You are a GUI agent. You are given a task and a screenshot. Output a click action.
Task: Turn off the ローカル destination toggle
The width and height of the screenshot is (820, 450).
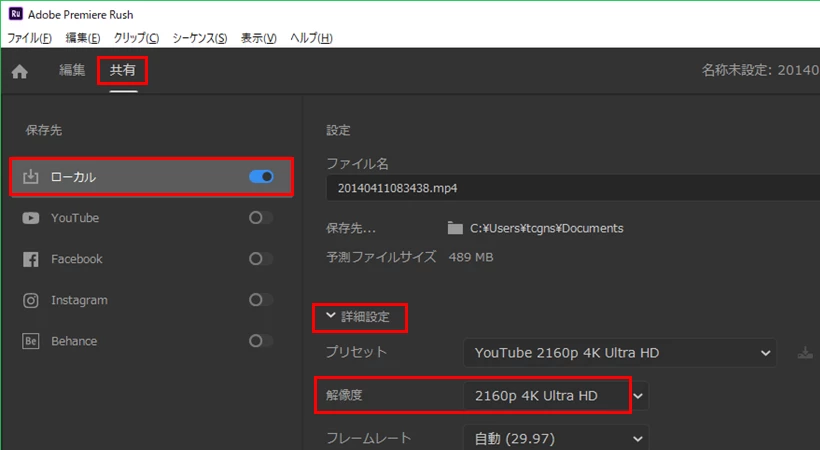point(261,177)
